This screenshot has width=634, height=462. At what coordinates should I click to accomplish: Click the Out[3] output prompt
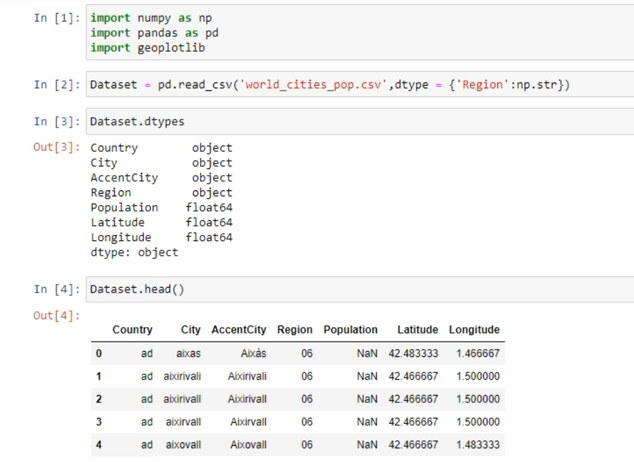coord(54,148)
